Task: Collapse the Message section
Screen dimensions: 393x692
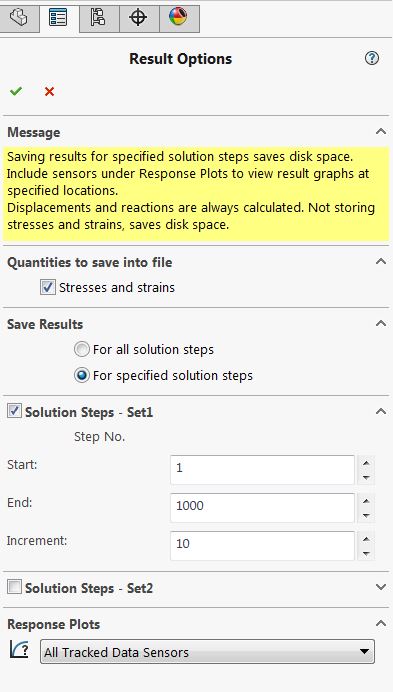Action: pos(381,131)
